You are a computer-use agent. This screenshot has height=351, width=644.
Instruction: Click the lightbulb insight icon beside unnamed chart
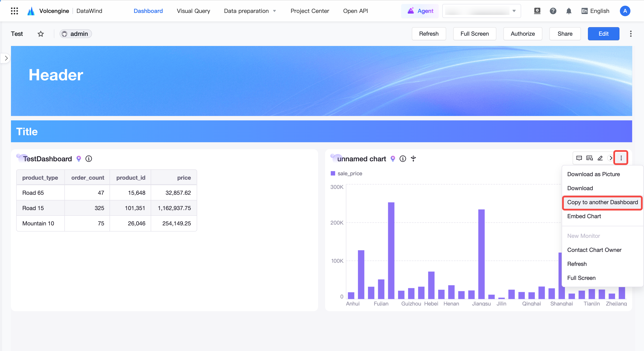pyautogui.click(x=393, y=159)
